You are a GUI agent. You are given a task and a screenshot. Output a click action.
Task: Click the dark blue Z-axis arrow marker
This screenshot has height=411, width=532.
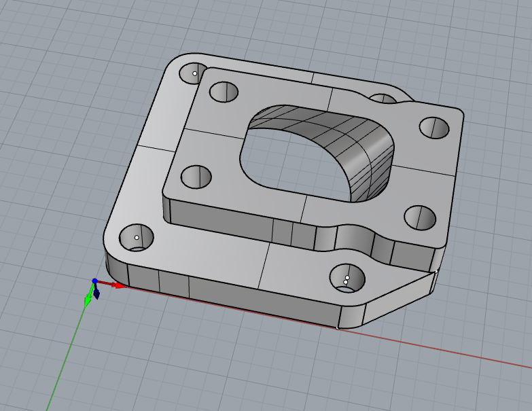(96, 294)
